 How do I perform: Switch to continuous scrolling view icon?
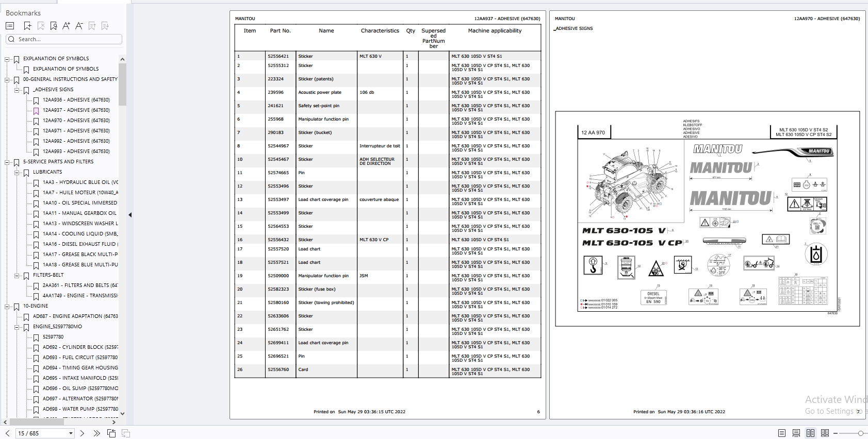click(796, 433)
